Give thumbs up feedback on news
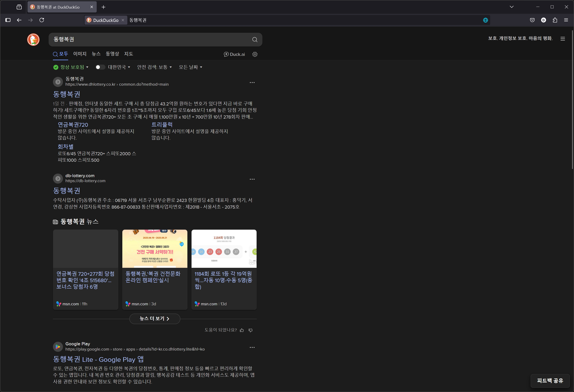Viewport: 574px width, 392px height. click(242, 330)
